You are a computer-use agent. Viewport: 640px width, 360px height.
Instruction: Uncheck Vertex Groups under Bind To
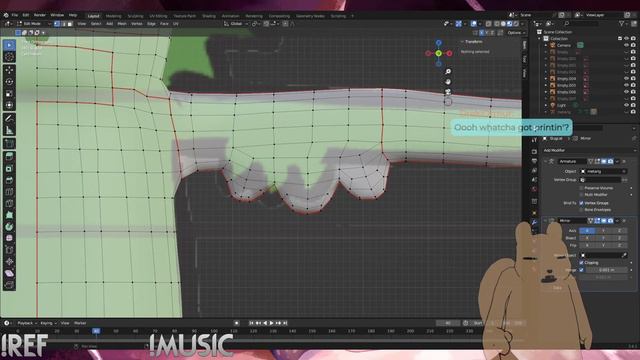(581, 203)
